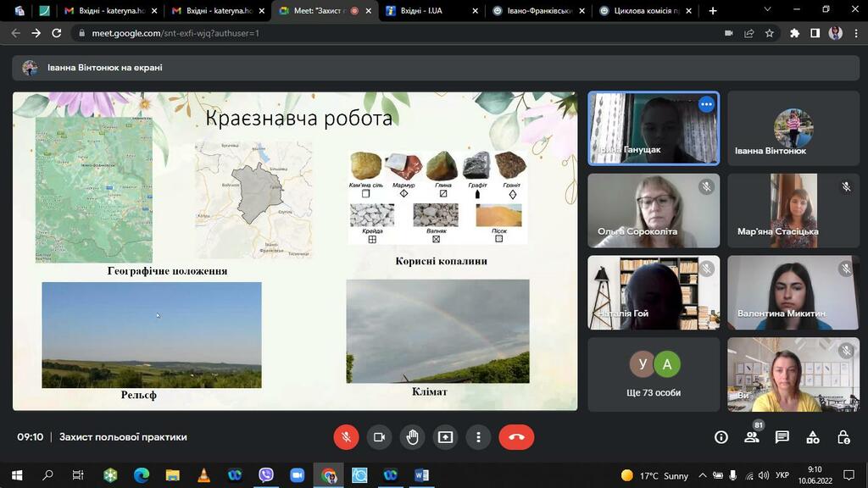Screen dimensions: 868x488
Task: Bookmark this page with star icon
Action: (770, 33)
